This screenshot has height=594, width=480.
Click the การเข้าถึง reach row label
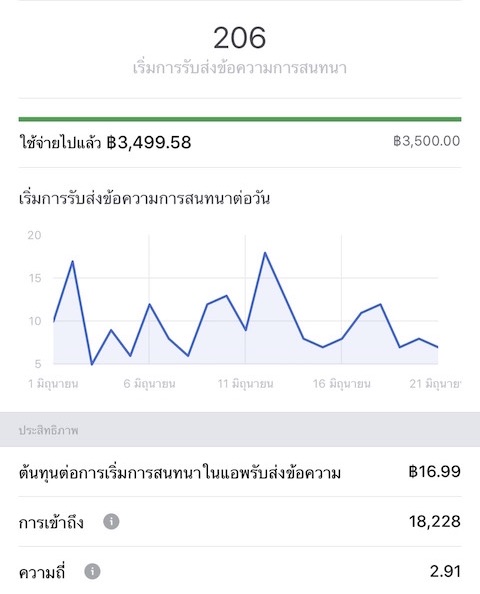pyautogui.click(x=51, y=522)
